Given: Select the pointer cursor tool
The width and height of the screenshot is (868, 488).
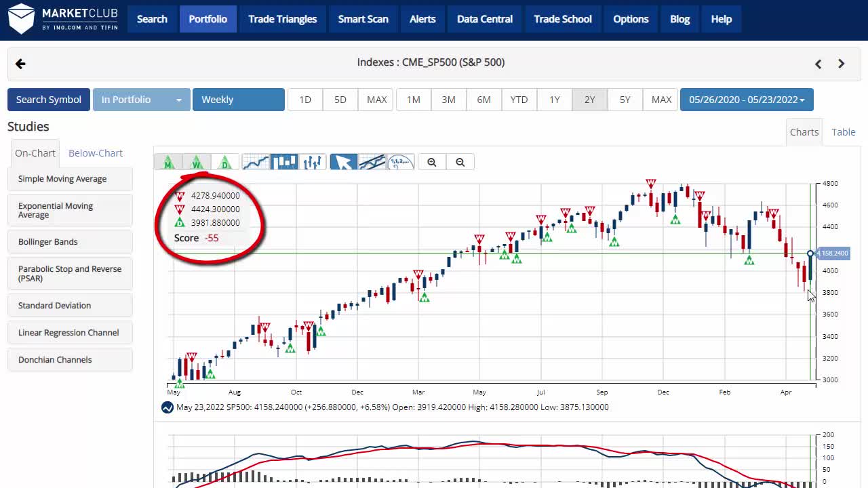Looking at the screenshot, I should (x=344, y=162).
